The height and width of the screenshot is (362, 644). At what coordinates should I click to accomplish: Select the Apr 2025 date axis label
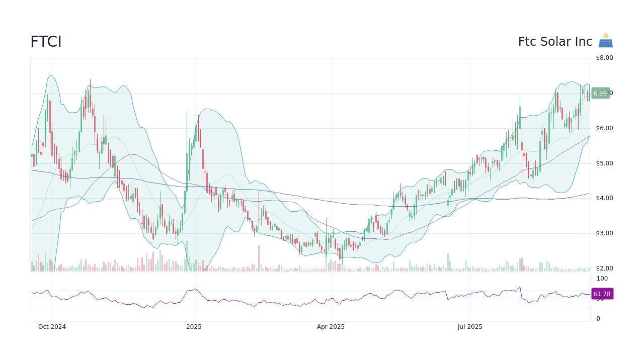332,326
